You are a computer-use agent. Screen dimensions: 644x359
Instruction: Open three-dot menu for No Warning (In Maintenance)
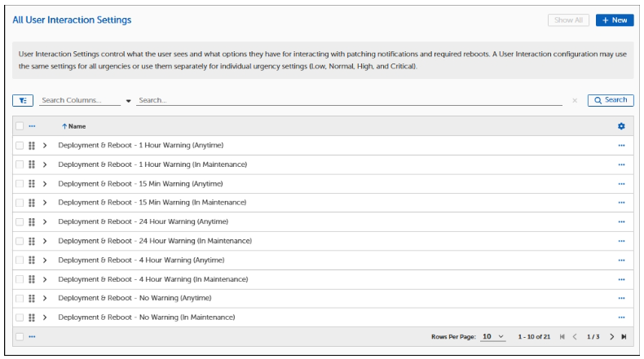click(621, 317)
